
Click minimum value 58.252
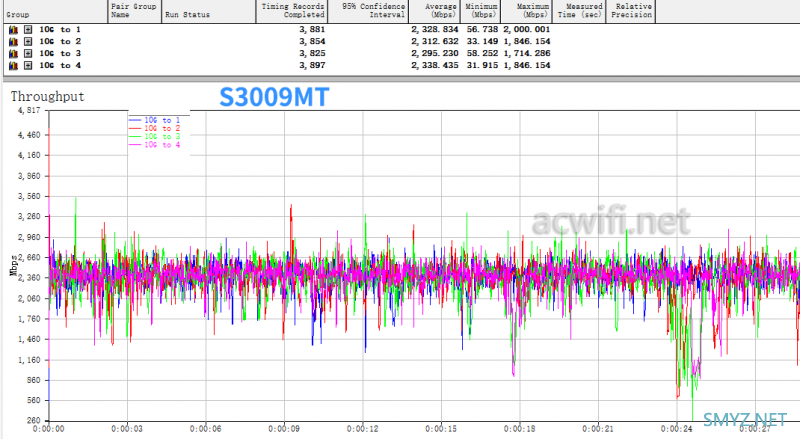coord(482,54)
